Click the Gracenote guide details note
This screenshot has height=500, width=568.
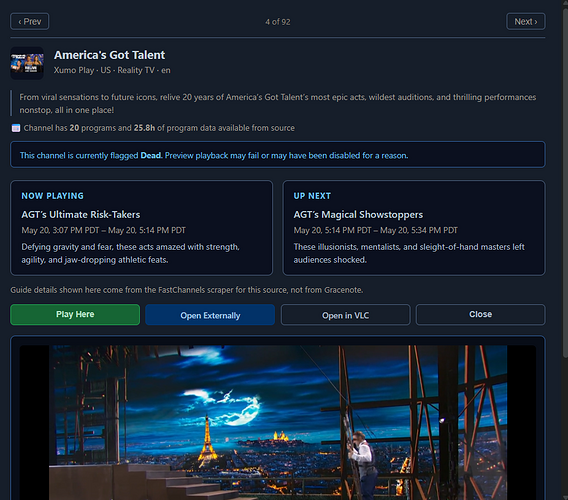[x=187, y=290]
